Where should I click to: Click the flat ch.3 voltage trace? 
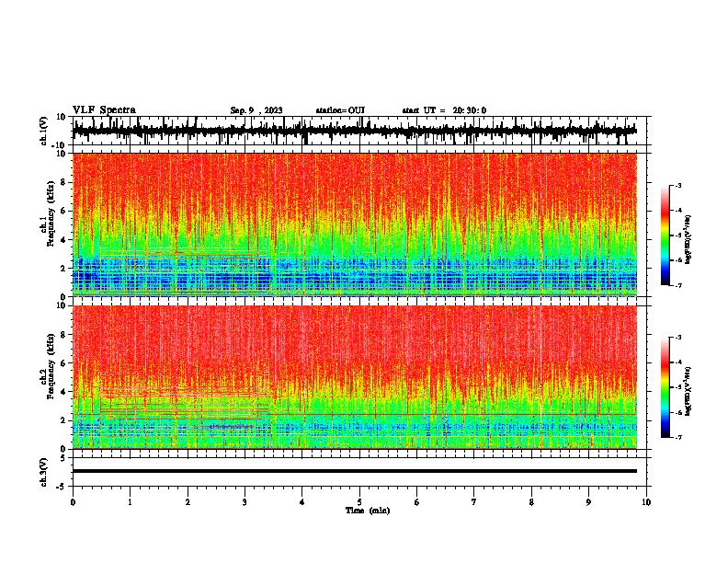[x=355, y=471]
